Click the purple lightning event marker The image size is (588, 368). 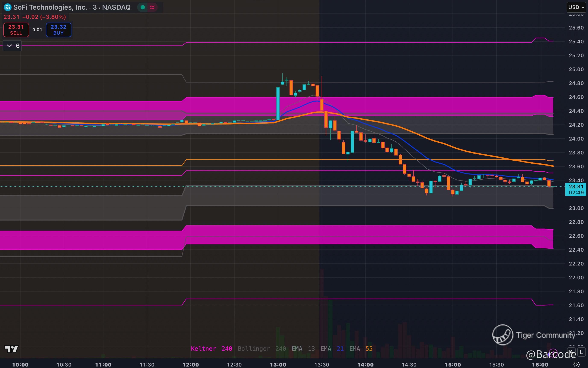[553, 352]
